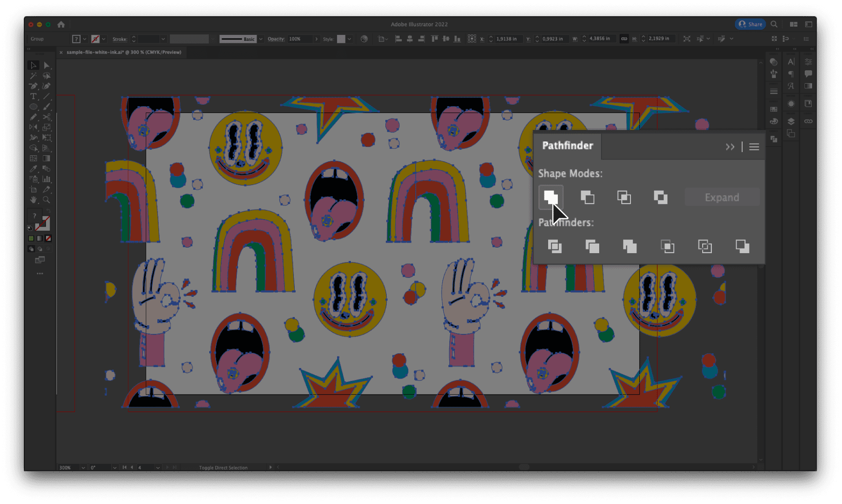Select the Scissors tool

pos(46,117)
